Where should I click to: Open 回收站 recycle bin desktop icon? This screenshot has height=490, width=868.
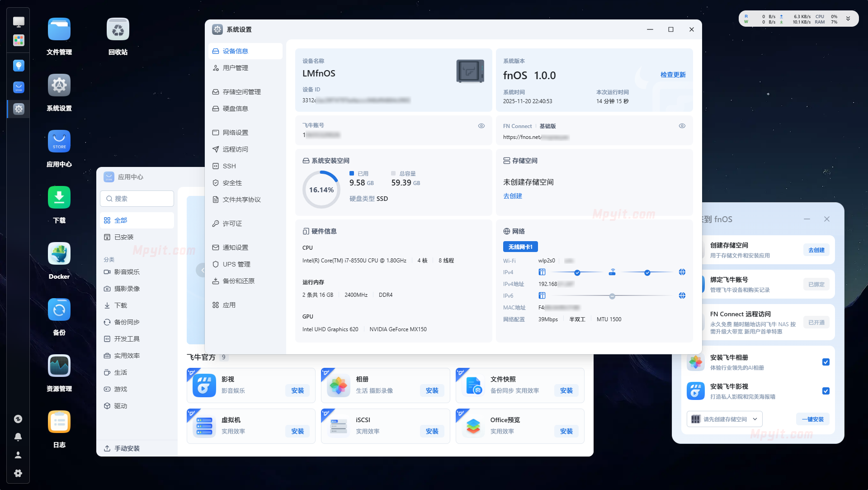click(x=118, y=29)
